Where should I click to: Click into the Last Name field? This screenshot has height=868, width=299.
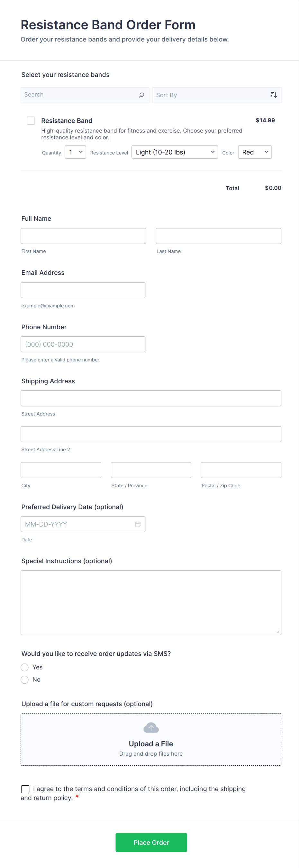click(218, 236)
